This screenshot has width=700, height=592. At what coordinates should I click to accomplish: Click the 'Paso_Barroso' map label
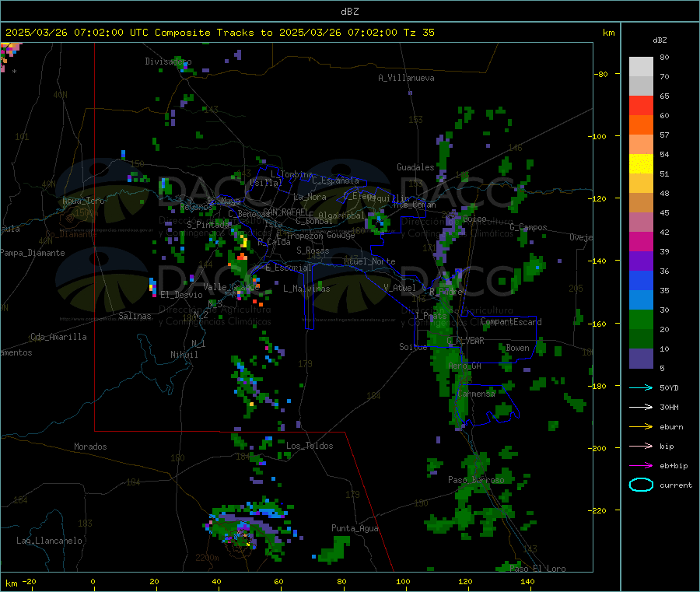pyautogui.click(x=476, y=480)
